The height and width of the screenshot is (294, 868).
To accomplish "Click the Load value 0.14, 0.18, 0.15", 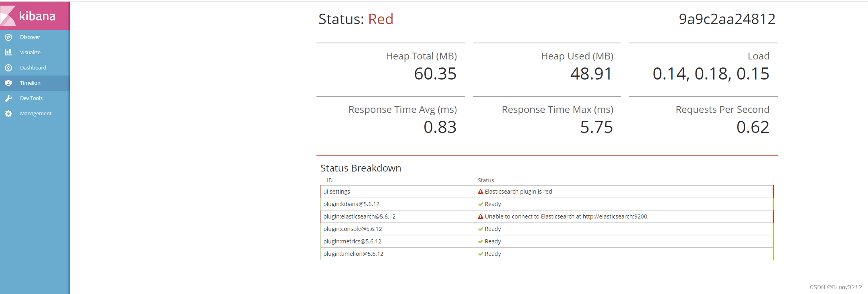I will [x=711, y=73].
